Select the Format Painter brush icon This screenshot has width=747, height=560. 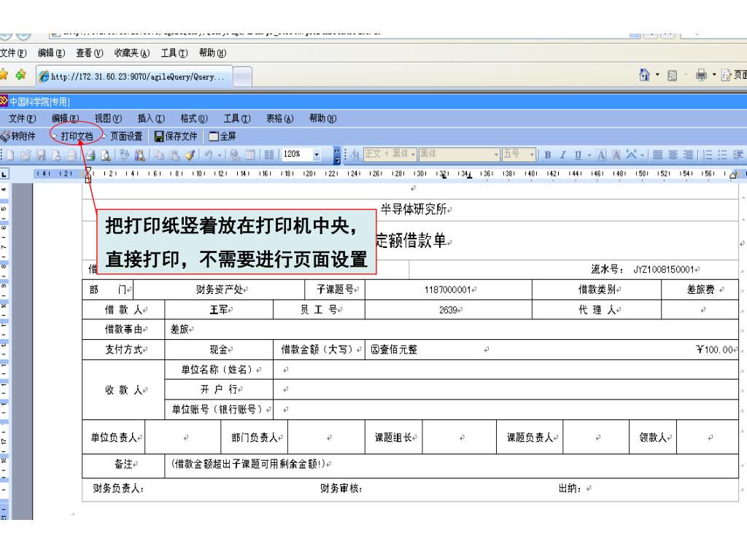point(190,155)
